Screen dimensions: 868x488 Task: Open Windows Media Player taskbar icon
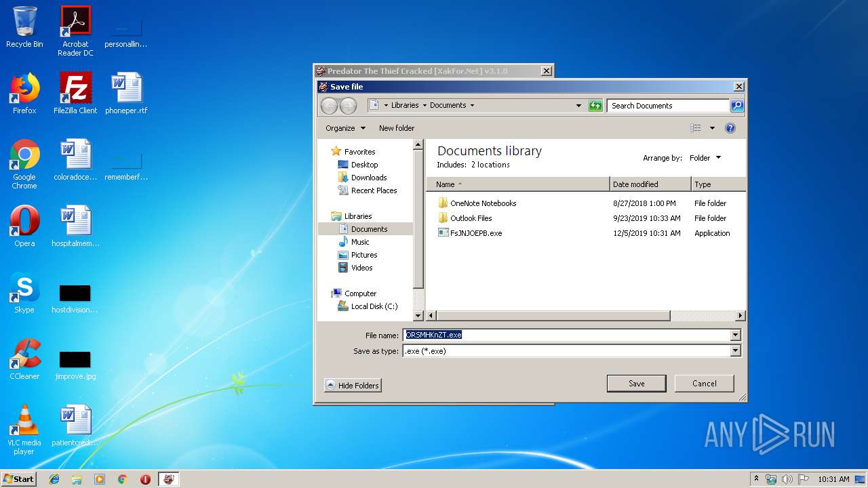click(x=100, y=479)
